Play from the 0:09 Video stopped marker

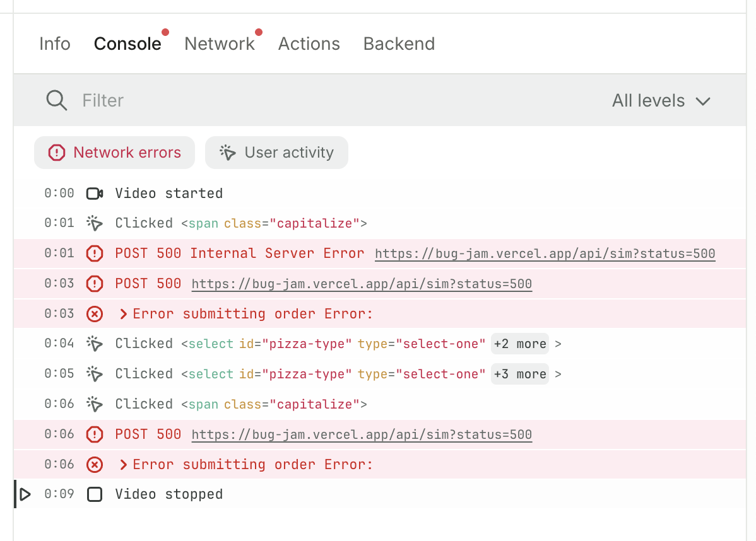(x=25, y=494)
